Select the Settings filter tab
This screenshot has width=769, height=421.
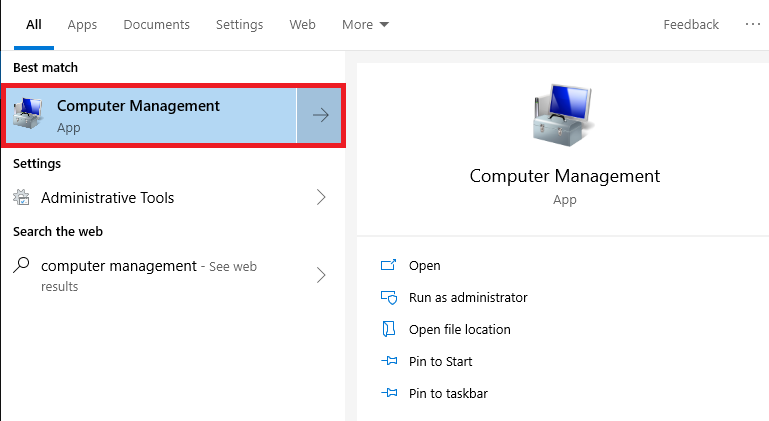[239, 25]
